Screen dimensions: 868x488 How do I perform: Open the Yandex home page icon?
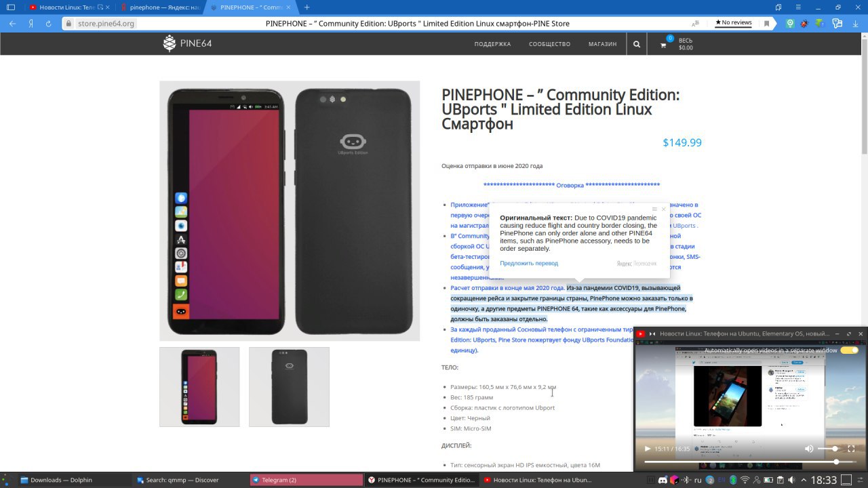coord(31,23)
